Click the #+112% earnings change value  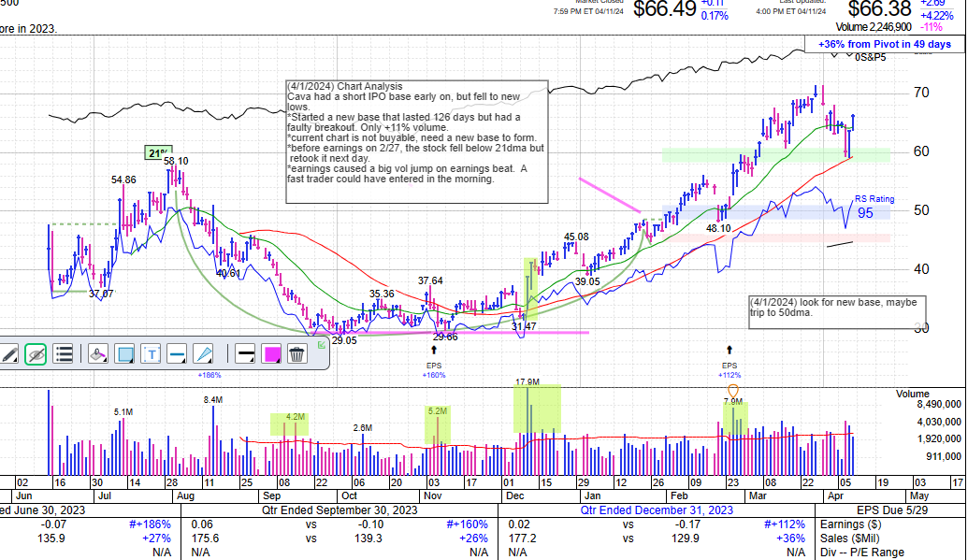click(x=785, y=524)
